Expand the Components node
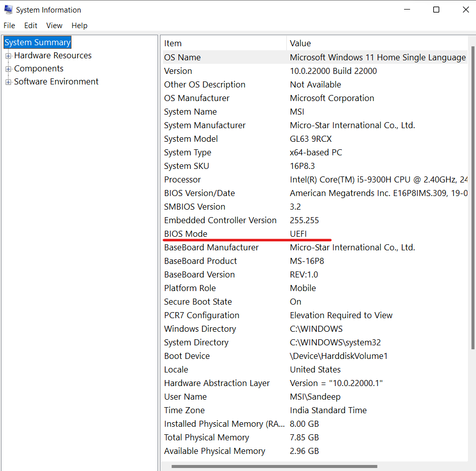Viewport: 476px width, 471px height. tap(8, 69)
